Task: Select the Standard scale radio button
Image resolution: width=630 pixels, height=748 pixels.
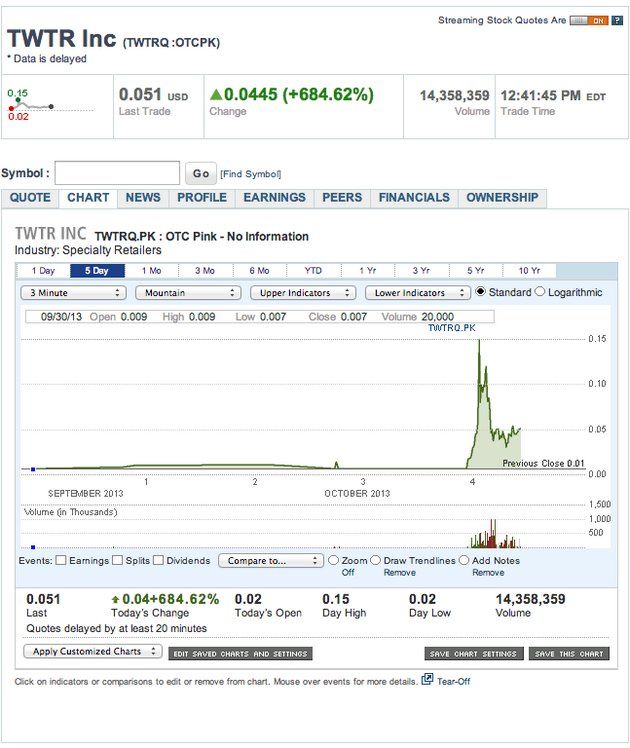Action: point(480,291)
